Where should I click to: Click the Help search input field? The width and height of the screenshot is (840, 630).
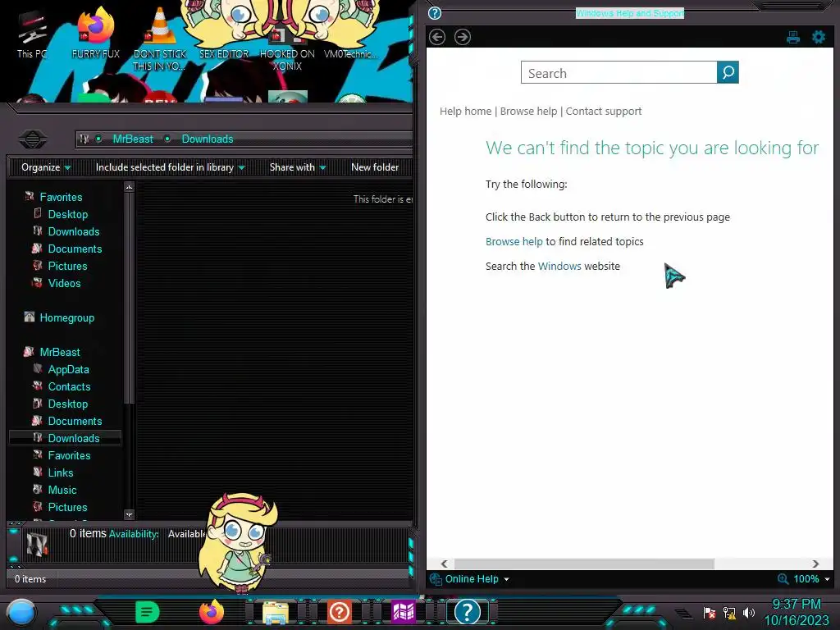pos(619,72)
